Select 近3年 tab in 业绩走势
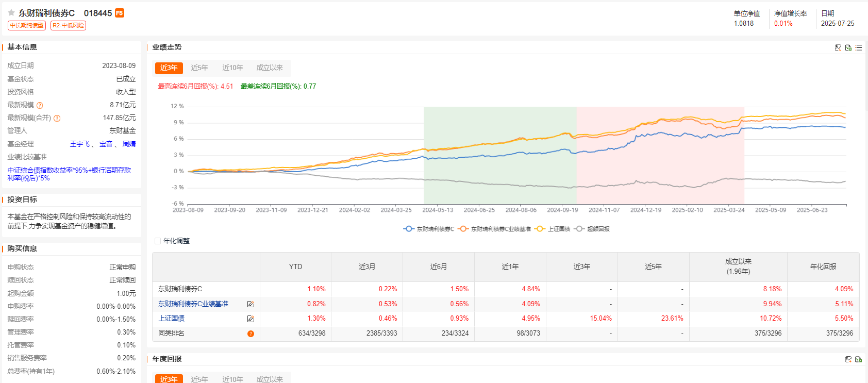Image resolution: width=868 pixels, height=383 pixels. point(169,68)
